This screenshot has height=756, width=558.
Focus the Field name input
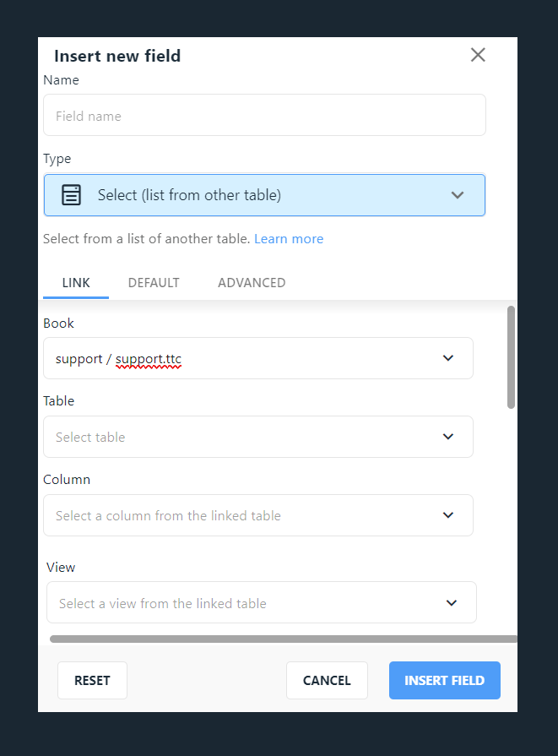point(264,115)
